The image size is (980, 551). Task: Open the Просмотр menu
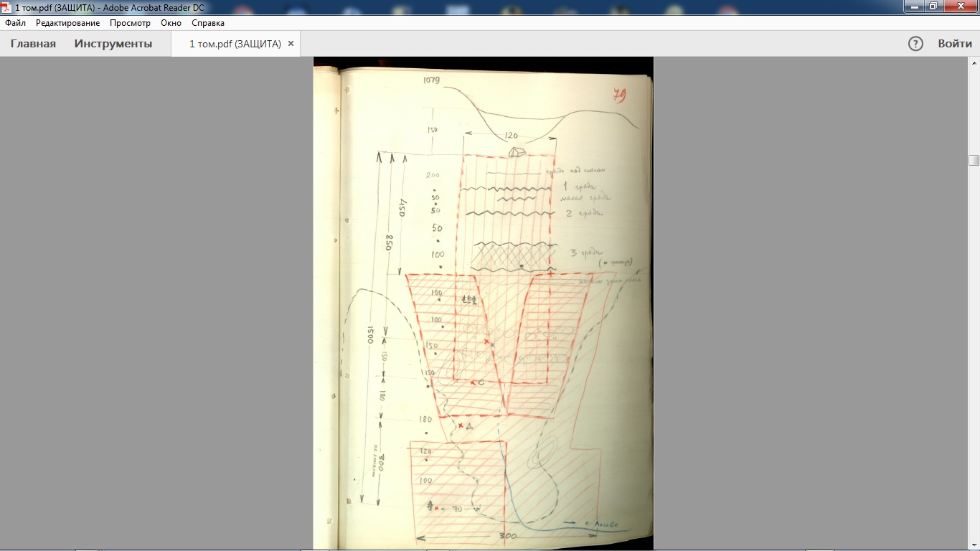pyautogui.click(x=130, y=23)
